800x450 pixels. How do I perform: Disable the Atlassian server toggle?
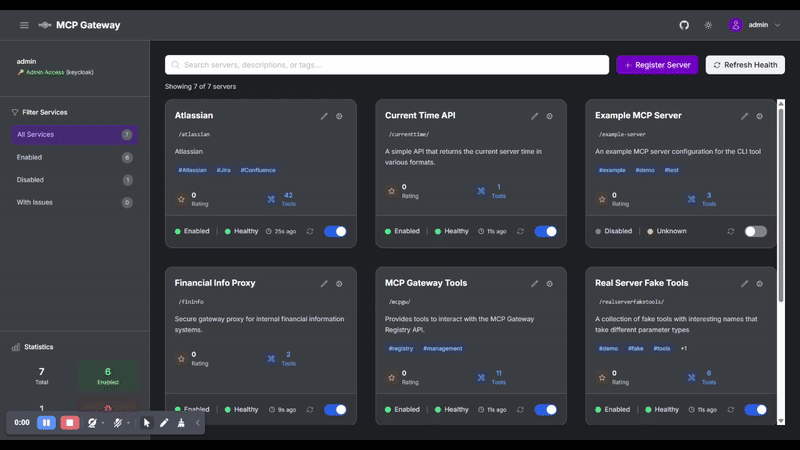pos(335,231)
